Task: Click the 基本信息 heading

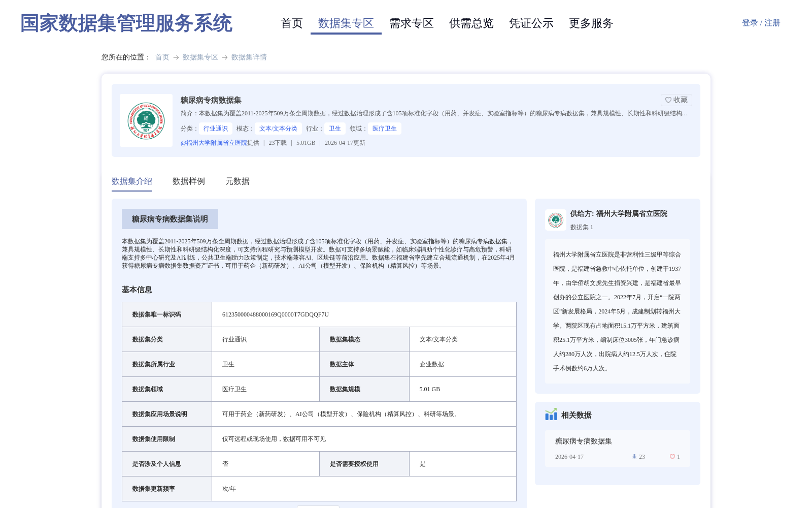Action: pyautogui.click(x=137, y=290)
